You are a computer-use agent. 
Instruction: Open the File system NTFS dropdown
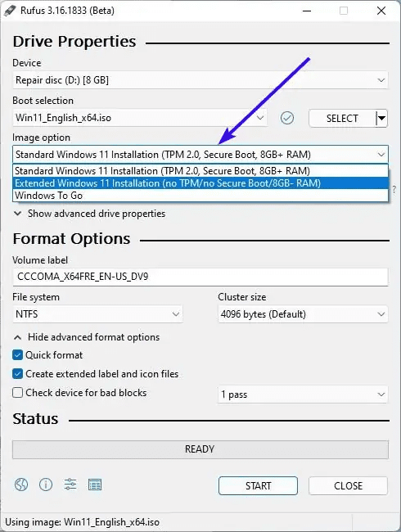[97, 314]
